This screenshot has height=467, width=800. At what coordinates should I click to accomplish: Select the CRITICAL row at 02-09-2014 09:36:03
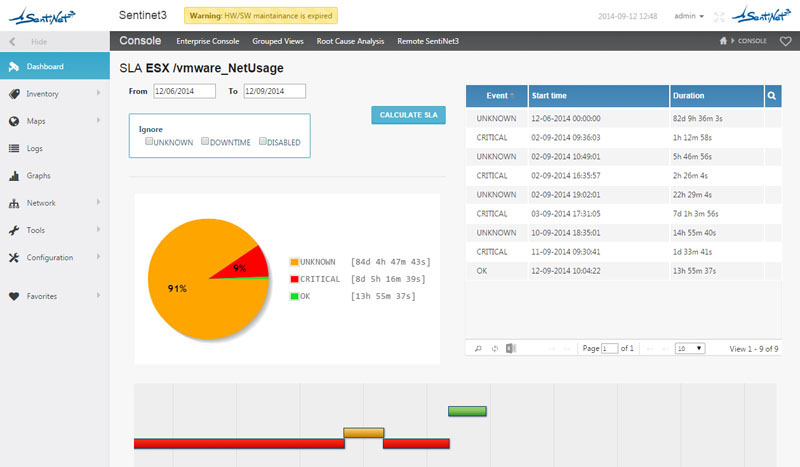point(623,137)
